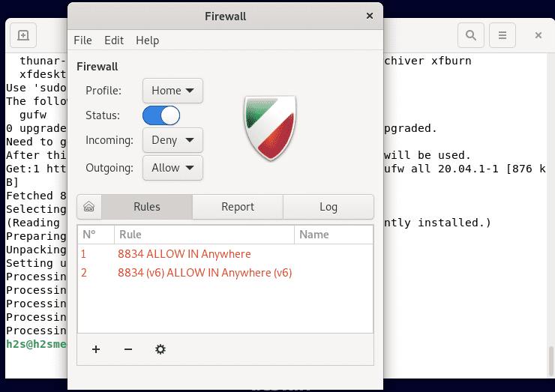Screen dimensions: 555x392
Task: Click the Name column header
Action: click(x=334, y=235)
